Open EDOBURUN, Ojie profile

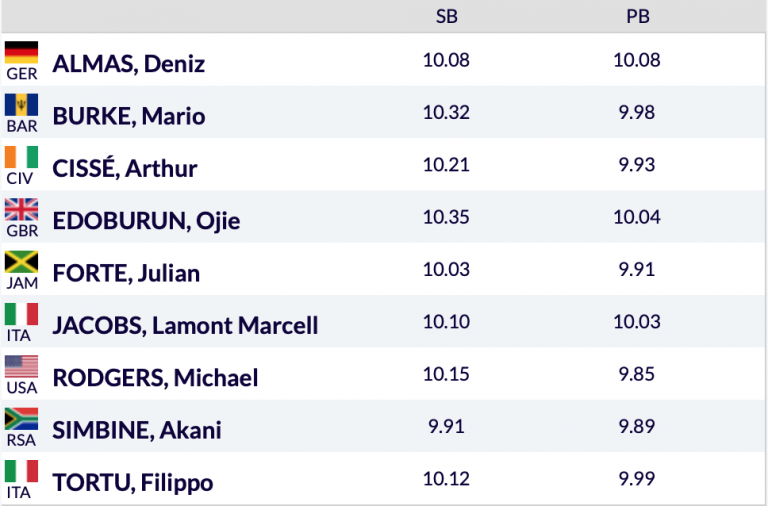point(146,221)
